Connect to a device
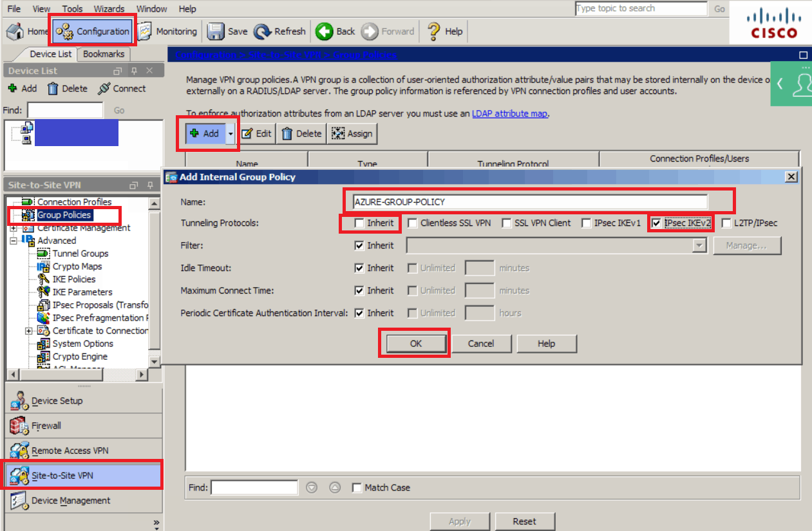812x531 pixels. pyautogui.click(x=122, y=89)
